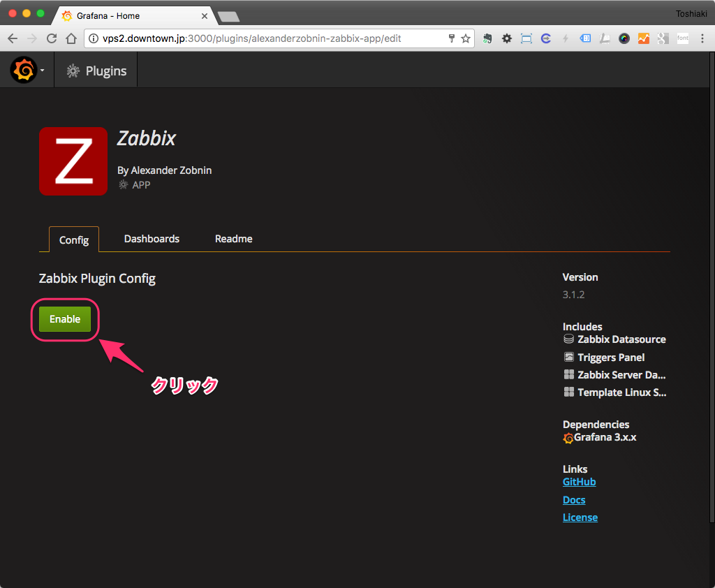The height and width of the screenshot is (588, 715).
Task: Open the Plugins section in navbar
Action: 96,71
